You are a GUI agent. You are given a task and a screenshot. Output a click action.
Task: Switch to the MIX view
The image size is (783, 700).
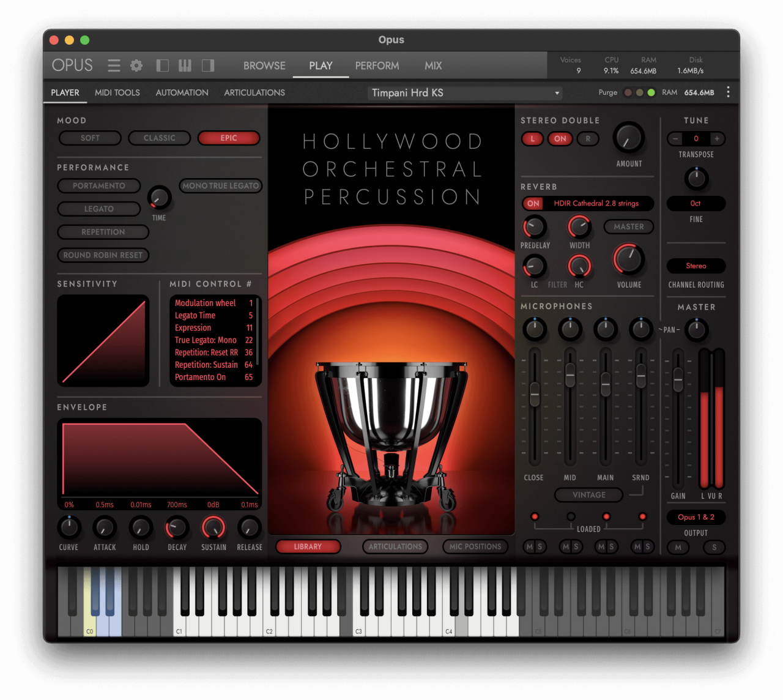[x=432, y=65]
